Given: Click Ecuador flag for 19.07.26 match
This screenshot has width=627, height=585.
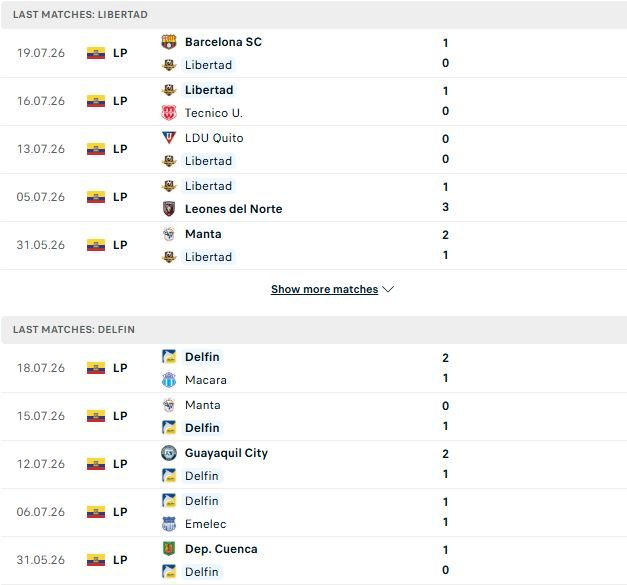Looking at the screenshot, I should [96, 53].
